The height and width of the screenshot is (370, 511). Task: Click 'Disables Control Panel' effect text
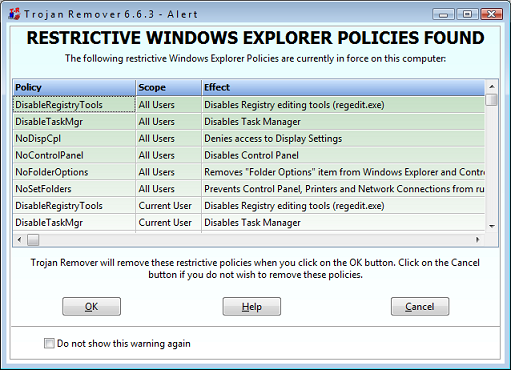click(251, 155)
